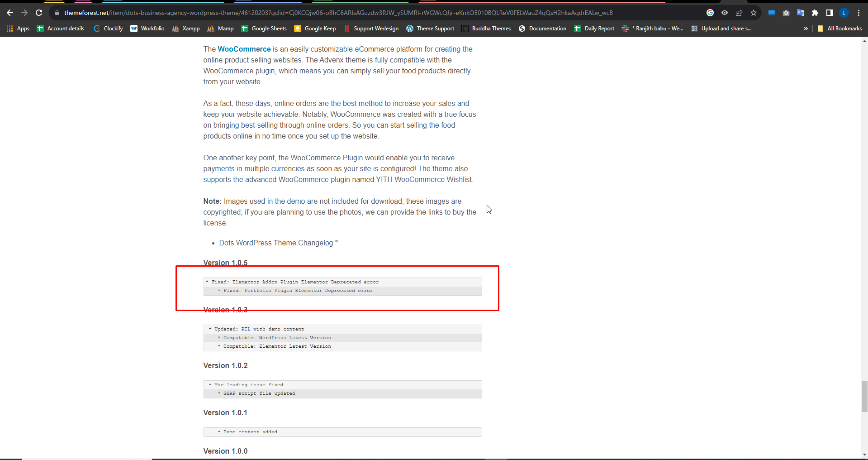Open the All Bookmarks folder
The image size is (868, 460).
click(x=840, y=29)
